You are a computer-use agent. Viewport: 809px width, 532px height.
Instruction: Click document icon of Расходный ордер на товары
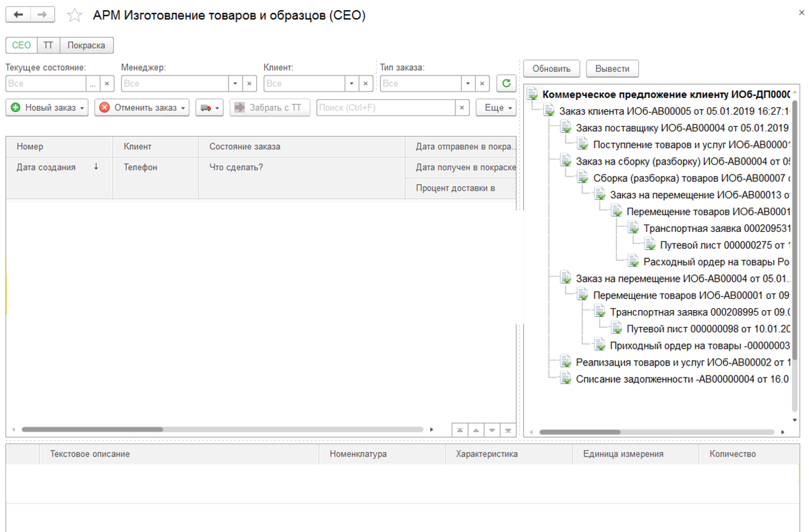[x=634, y=262]
